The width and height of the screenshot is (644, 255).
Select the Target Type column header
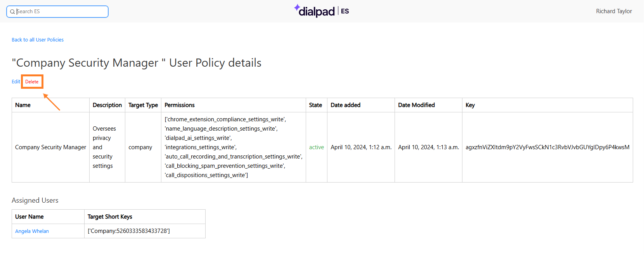[x=143, y=105]
